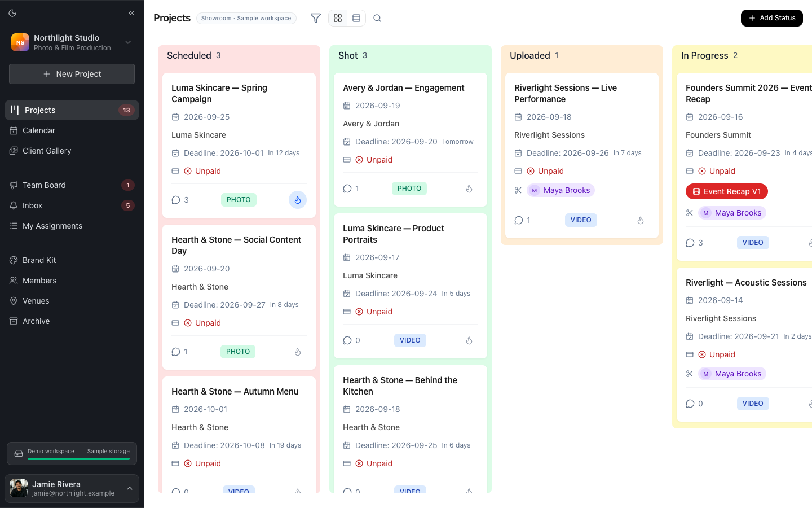Click the flame icon on Avery & Jordan card
The image size is (812, 508).
point(469,189)
